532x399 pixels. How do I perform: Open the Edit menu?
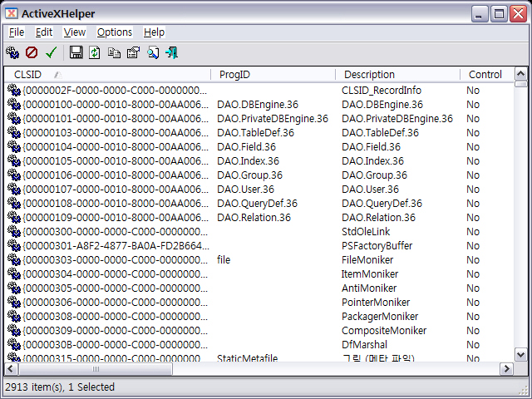pos(44,32)
